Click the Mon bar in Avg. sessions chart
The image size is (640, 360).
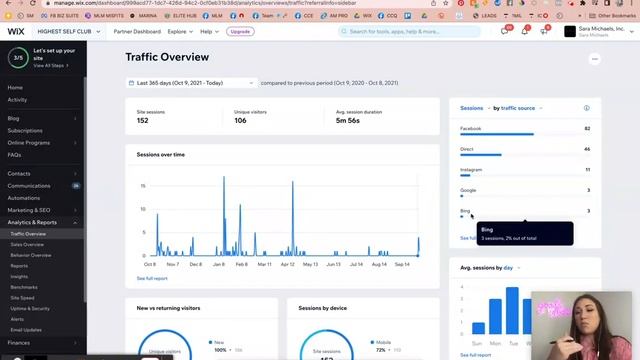click(x=495, y=317)
